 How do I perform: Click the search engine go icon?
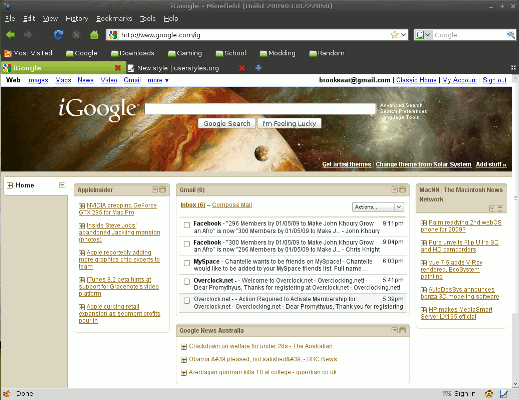point(510,35)
